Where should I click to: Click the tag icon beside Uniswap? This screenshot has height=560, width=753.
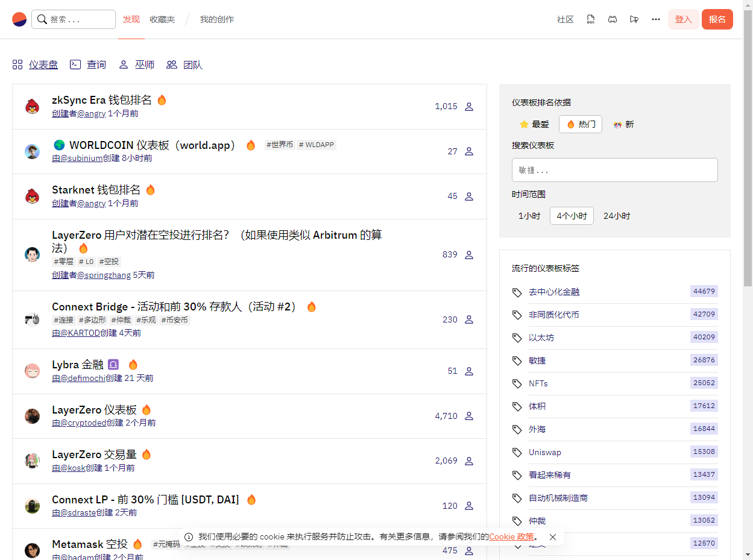pyautogui.click(x=517, y=452)
